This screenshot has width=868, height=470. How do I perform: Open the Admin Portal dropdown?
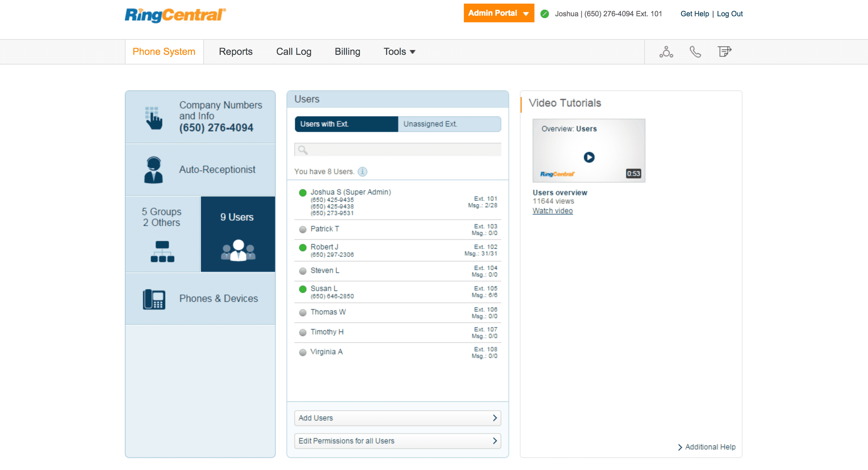(498, 13)
